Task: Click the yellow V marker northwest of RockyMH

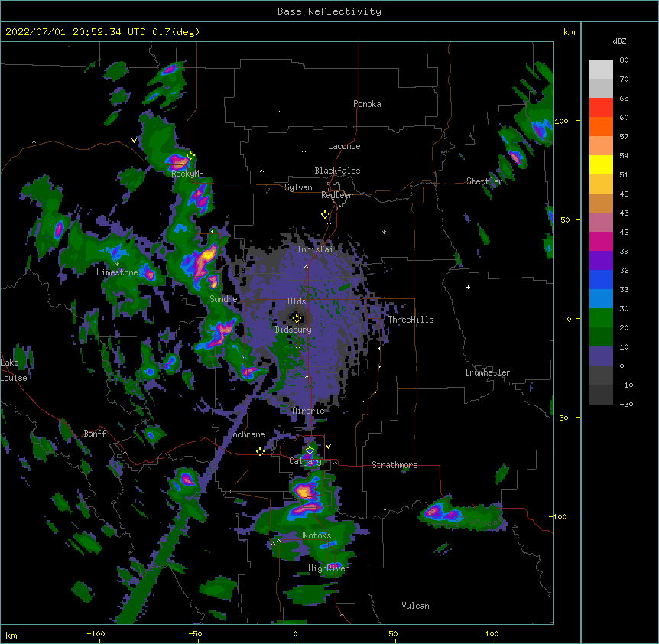Action: [x=134, y=141]
